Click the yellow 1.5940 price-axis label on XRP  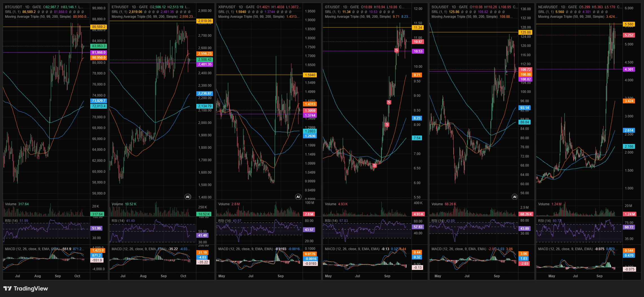310,75
